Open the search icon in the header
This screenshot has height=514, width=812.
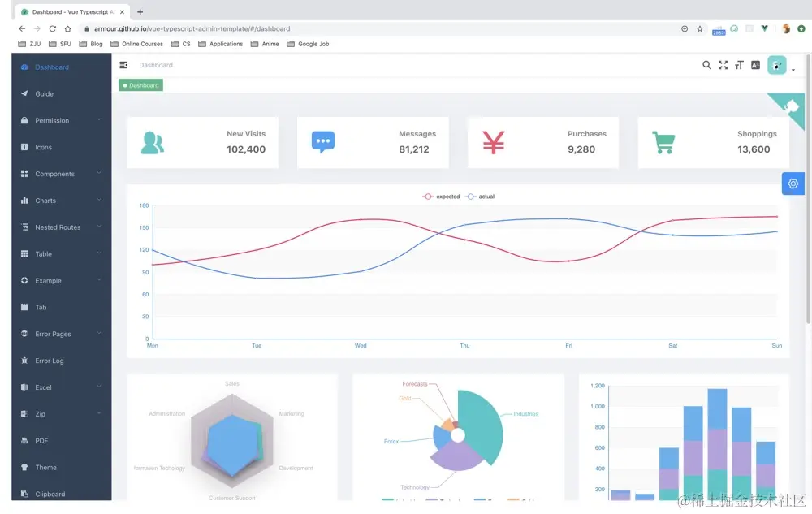706,65
